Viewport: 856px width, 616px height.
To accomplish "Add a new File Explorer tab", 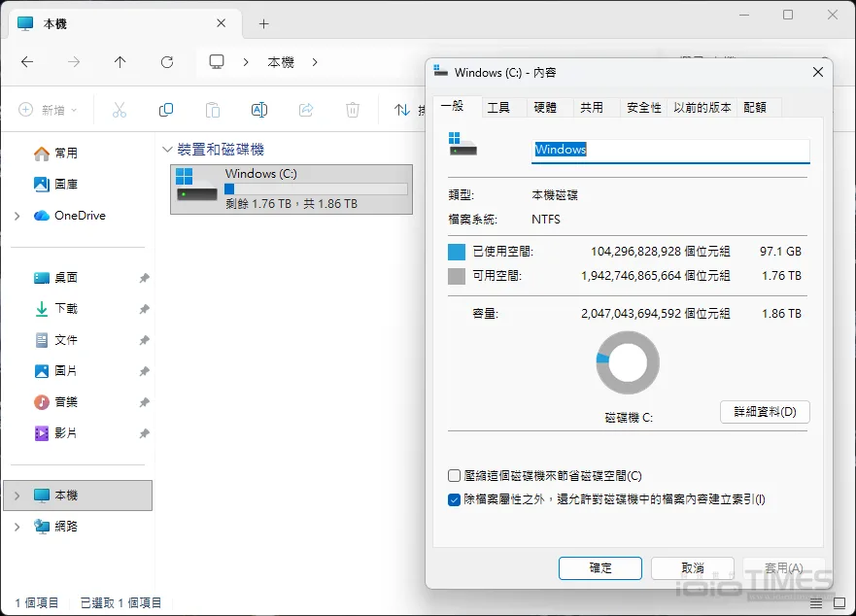I will coord(263,23).
